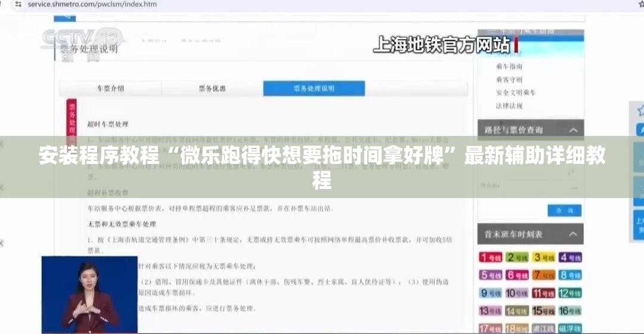This screenshot has width=644, height=334.
Task: Select the Line 6 (6号线) badge
Action: (516, 276)
